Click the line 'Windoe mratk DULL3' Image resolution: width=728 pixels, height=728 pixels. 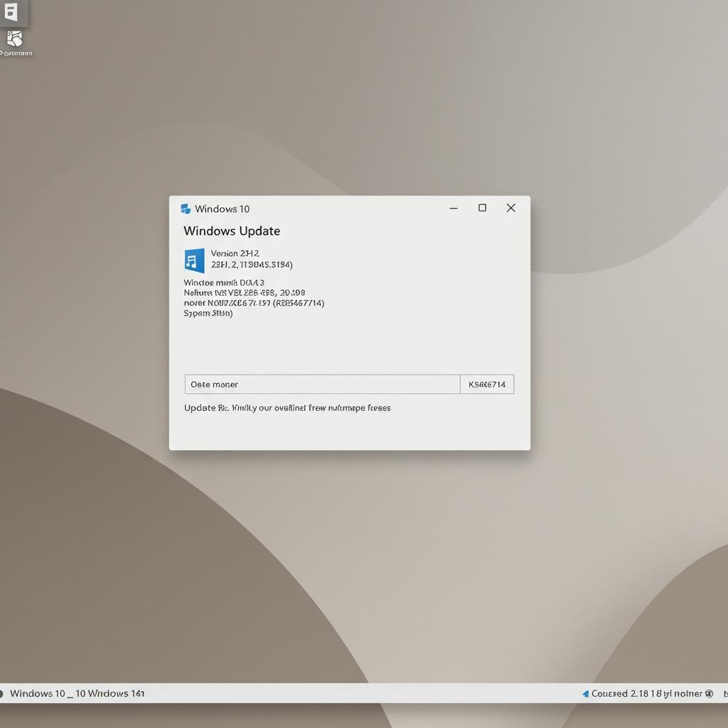224,283
